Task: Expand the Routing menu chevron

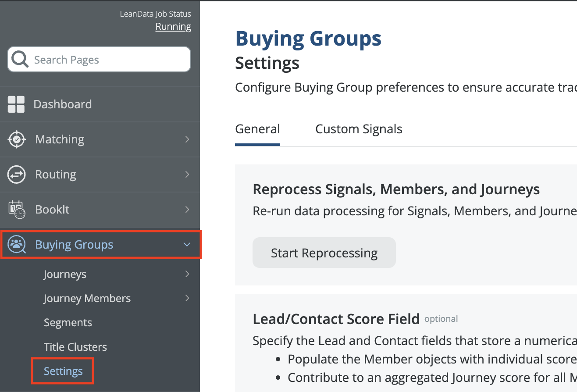Action: [187, 175]
